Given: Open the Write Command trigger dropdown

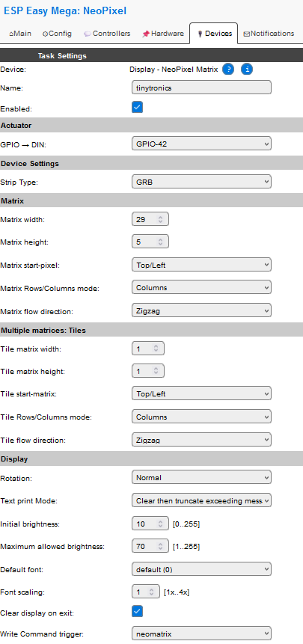Looking at the screenshot, I should [x=201, y=634].
